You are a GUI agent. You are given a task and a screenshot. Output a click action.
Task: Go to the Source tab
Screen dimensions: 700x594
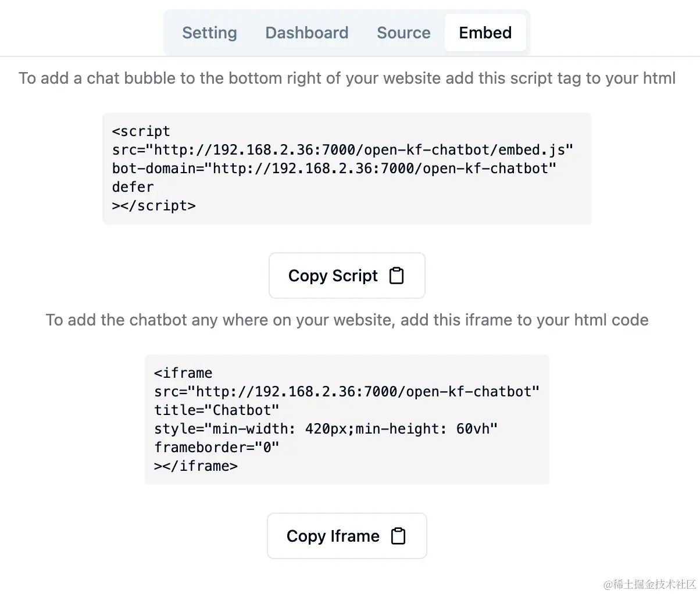coord(403,33)
